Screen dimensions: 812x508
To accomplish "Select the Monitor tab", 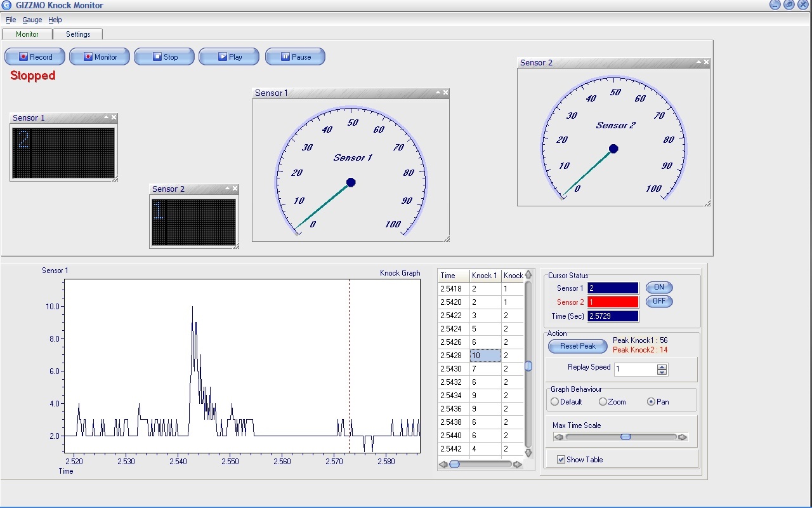I will [27, 34].
